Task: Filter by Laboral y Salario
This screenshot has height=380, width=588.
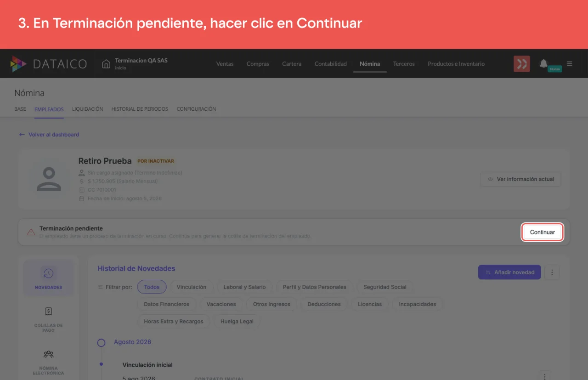Action: pos(244,287)
